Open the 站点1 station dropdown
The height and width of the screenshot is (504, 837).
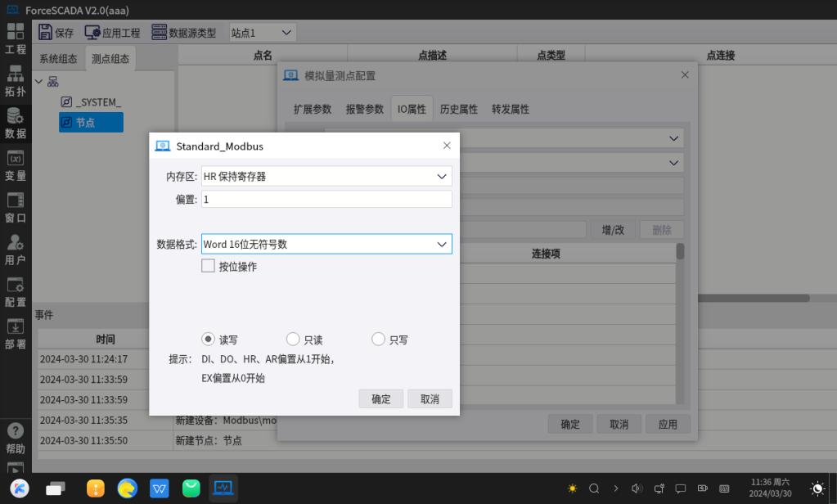(x=262, y=33)
